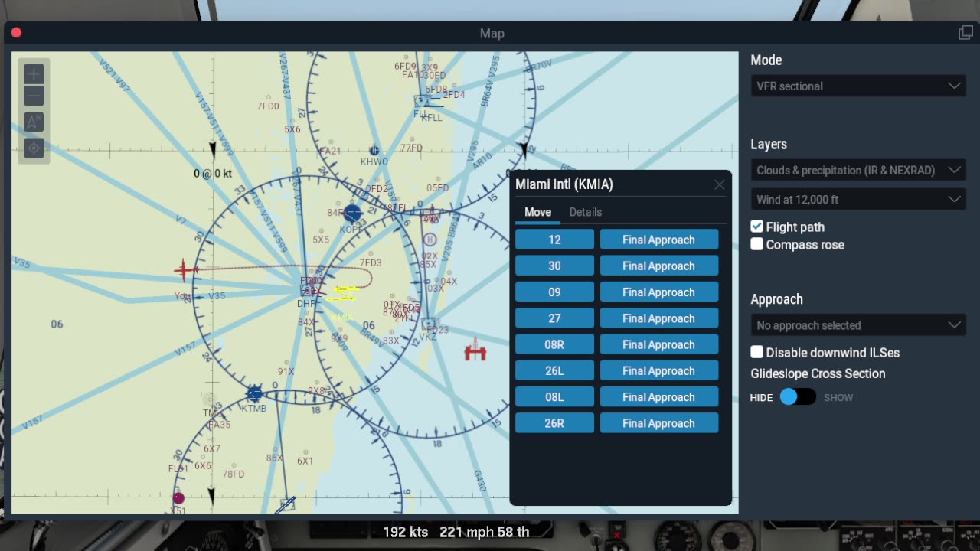Move aircraft to runway 09
The width and height of the screenshot is (980, 551).
tap(554, 292)
